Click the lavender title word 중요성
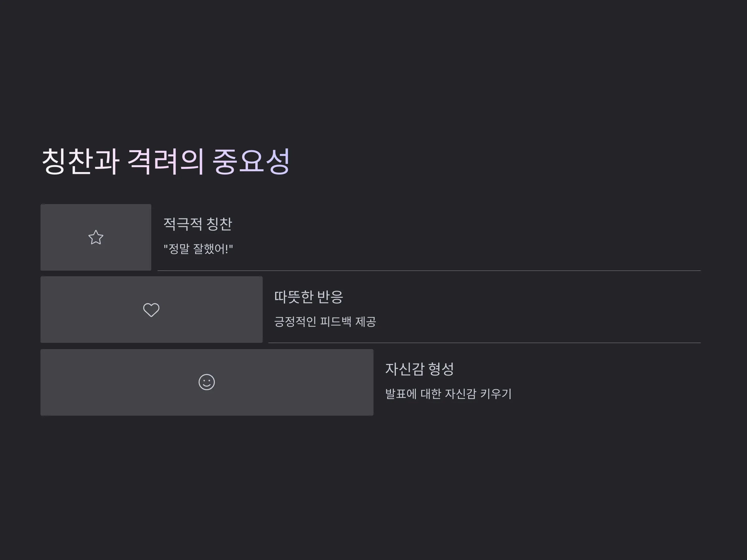Image resolution: width=747 pixels, height=560 pixels. point(251,162)
